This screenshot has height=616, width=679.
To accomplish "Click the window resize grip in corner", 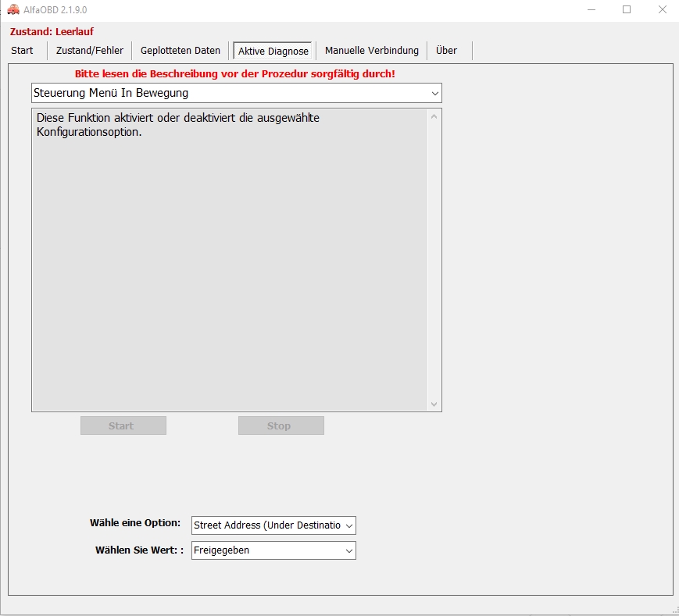I will [674, 611].
